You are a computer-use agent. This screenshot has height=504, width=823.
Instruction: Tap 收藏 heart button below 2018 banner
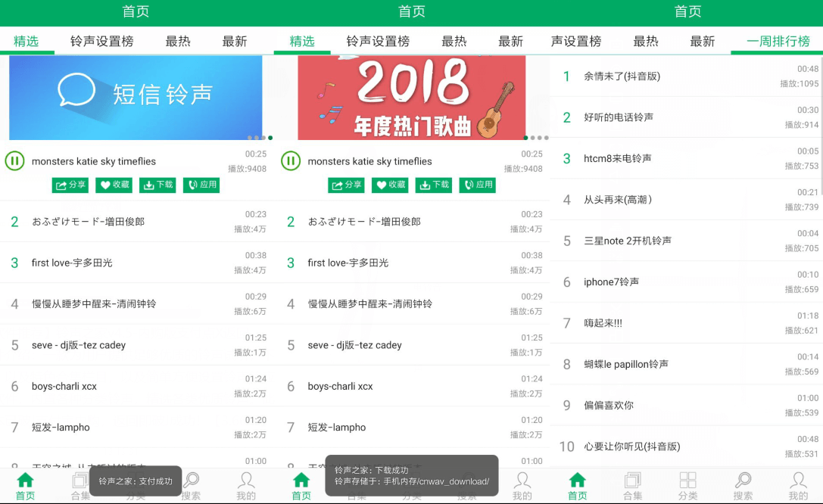(391, 185)
